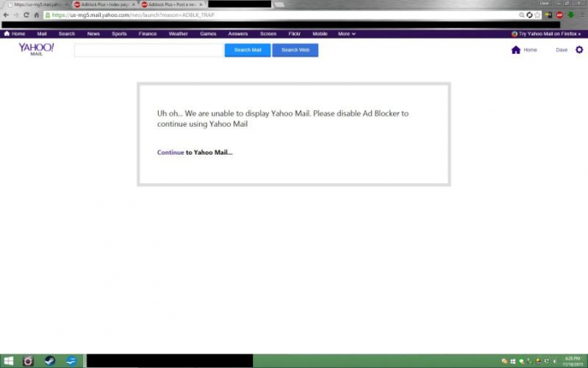This screenshot has width=588, height=368.
Task: Click the volume speaker tray icon
Action: pyautogui.click(x=555, y=361)
